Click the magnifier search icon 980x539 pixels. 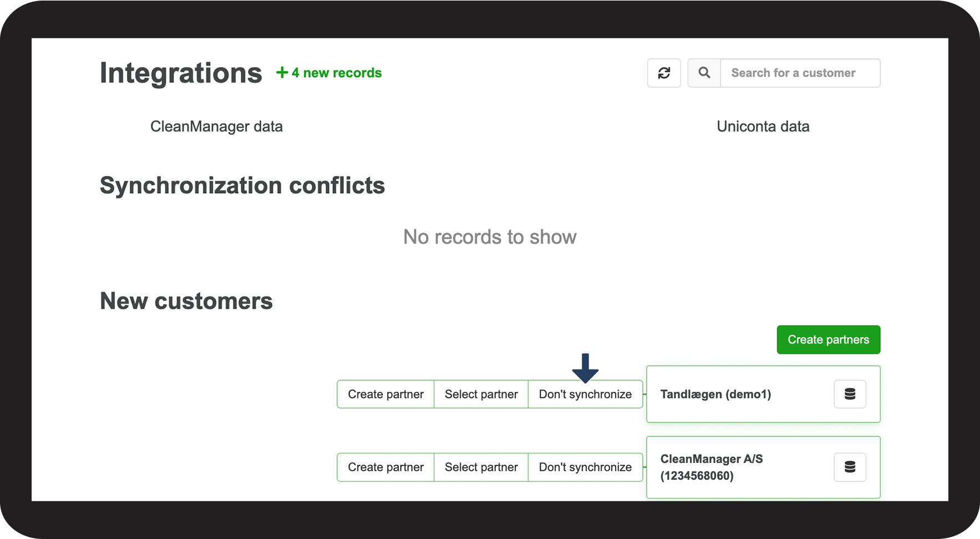pyautogui.click(x=704, y=73)
